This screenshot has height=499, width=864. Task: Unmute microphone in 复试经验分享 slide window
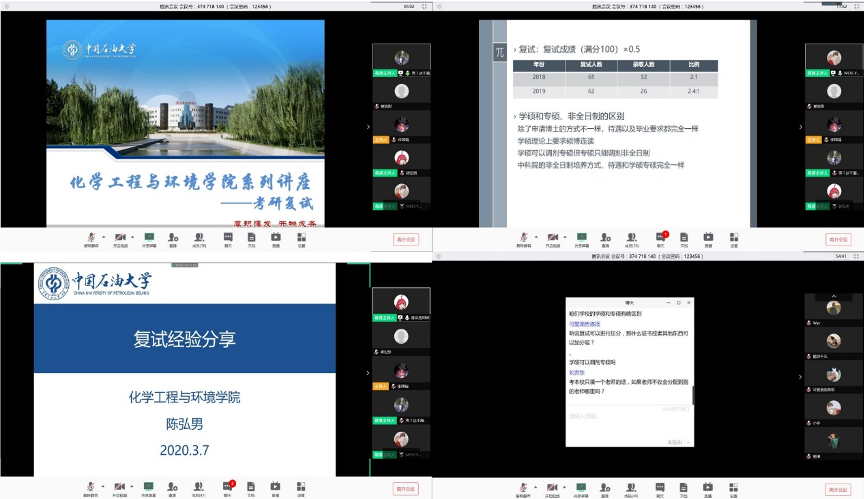click(90, 489)
